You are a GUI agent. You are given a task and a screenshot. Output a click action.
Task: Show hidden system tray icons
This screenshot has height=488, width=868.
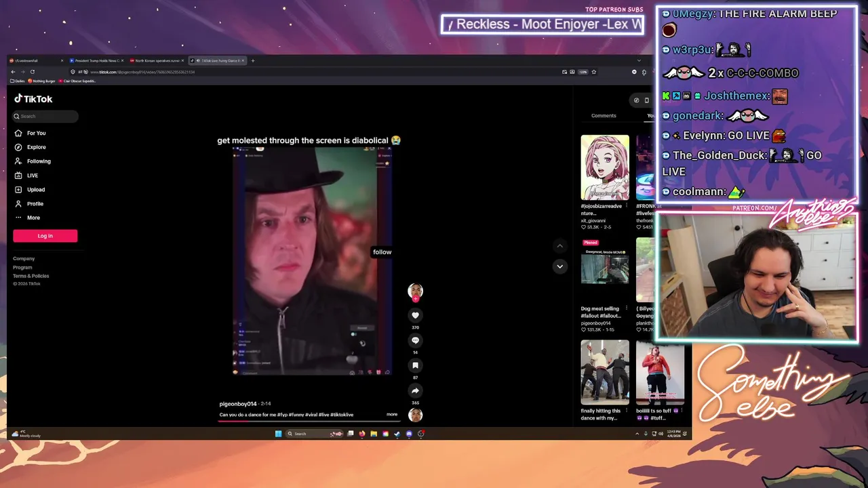pyautogui.click(x=637, y=434)
